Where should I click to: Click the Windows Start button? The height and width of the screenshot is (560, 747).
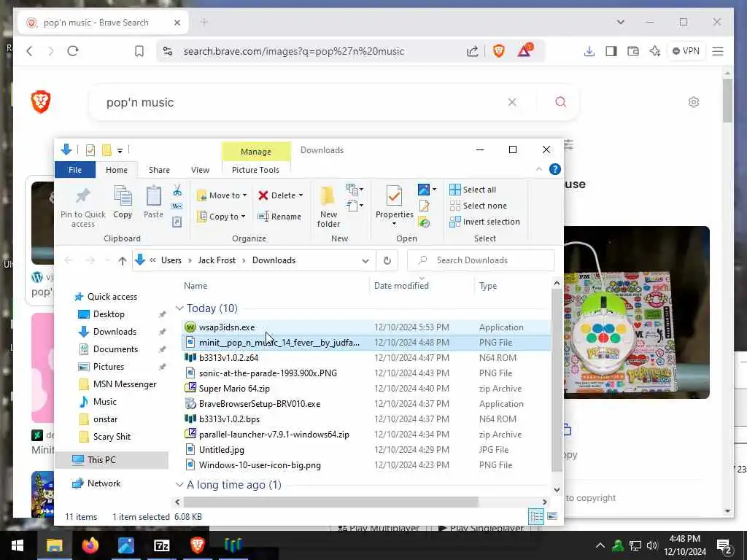click(x=18, y=545)
